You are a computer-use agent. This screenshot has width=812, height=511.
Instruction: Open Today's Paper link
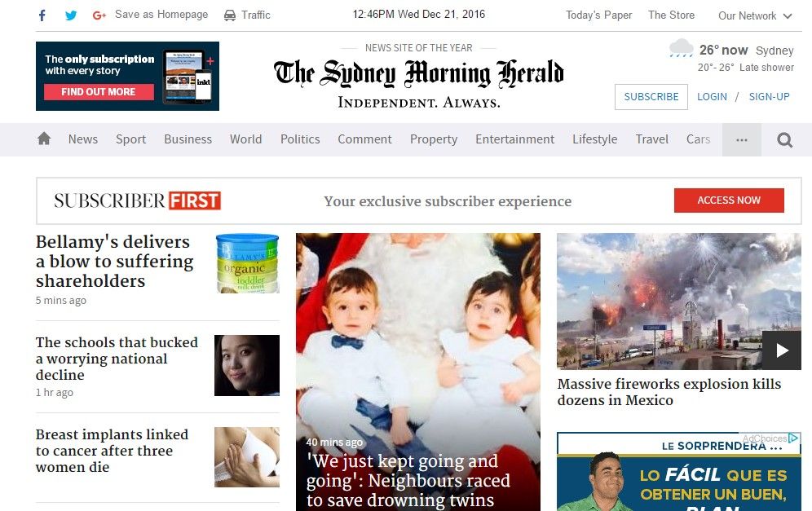[598, 15]
